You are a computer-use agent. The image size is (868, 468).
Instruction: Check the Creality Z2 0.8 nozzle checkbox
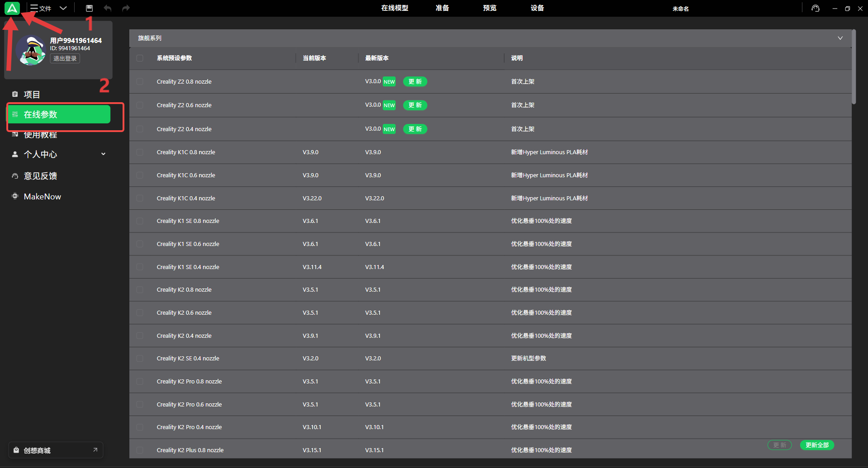(140, 81)
